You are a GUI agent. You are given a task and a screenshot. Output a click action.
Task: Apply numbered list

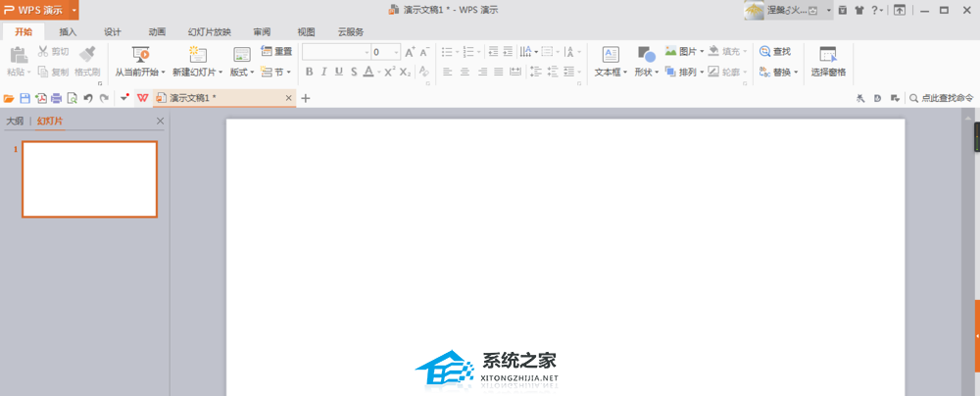[468, 52]
